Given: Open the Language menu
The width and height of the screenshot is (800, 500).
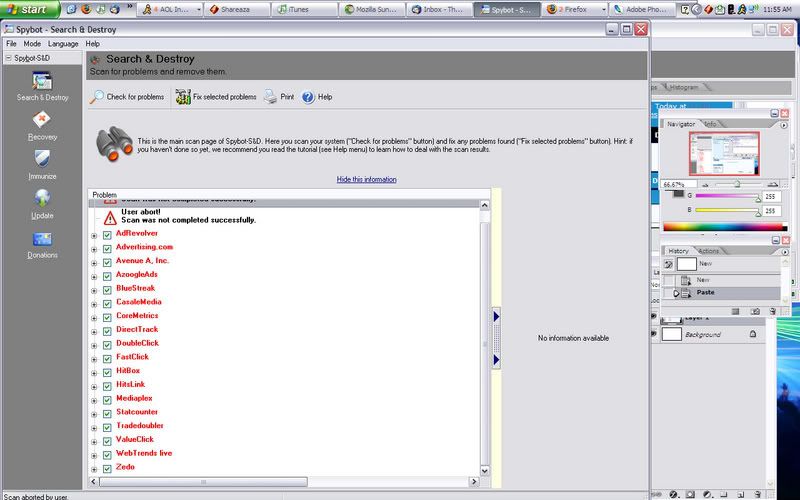Looking at the screenshot, I should tap(63, 44).
